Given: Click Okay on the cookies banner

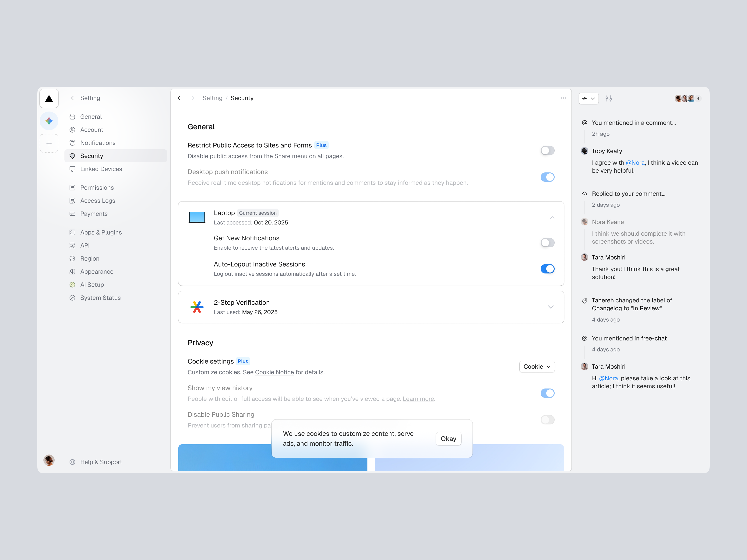Looking at the screenshot, I should pos(448,438).
